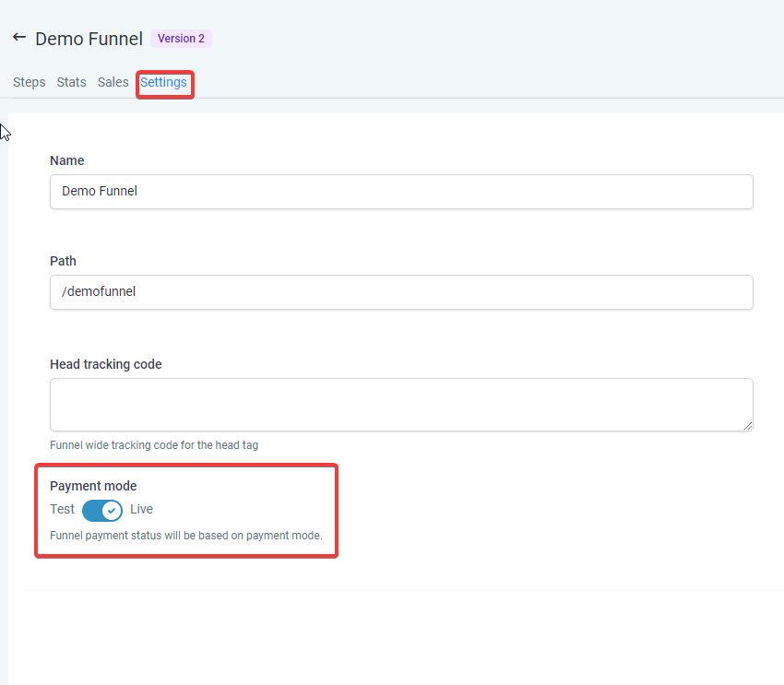Click inside the Head tracking code textarea
This screenshot has width=784, height=685.
pyautogui.click(x=401, y=404)
